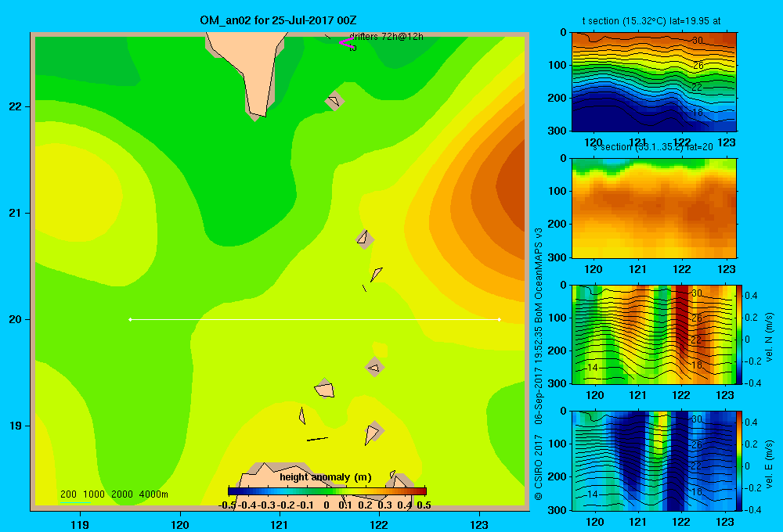Screen dimensions: 783x532
Task: Open the northward velocity section panel
Action: point(654,334)
